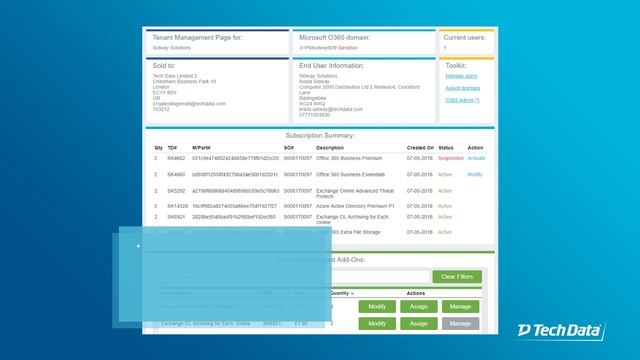Click the gray Manage button

(x=460, y=323)
